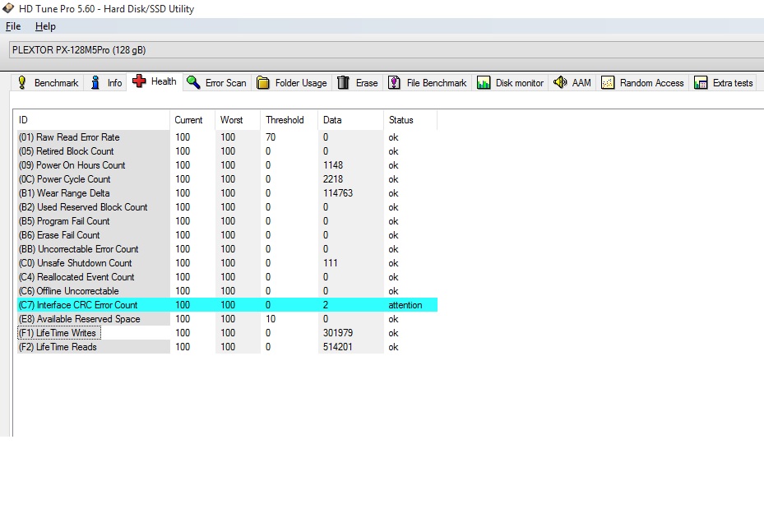Click the Erase trash can icon
764x532 pixels.
tap(343, 83)
